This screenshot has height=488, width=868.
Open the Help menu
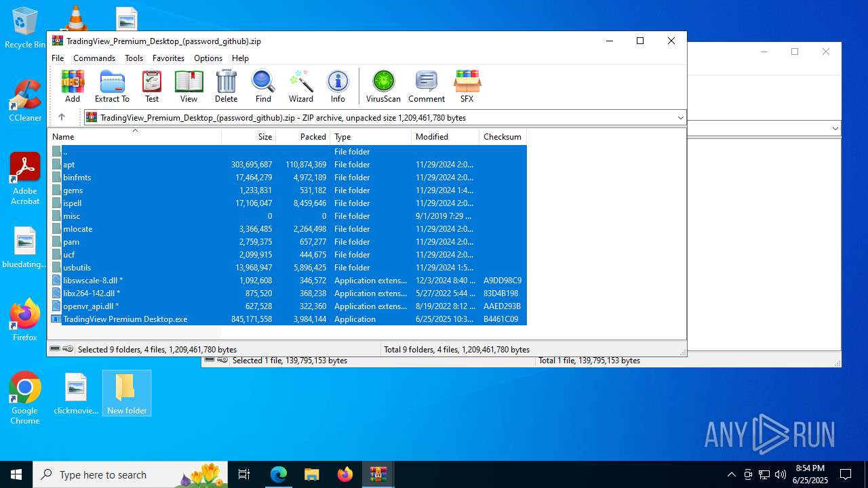pyautogui.click(x=240, y=58)
